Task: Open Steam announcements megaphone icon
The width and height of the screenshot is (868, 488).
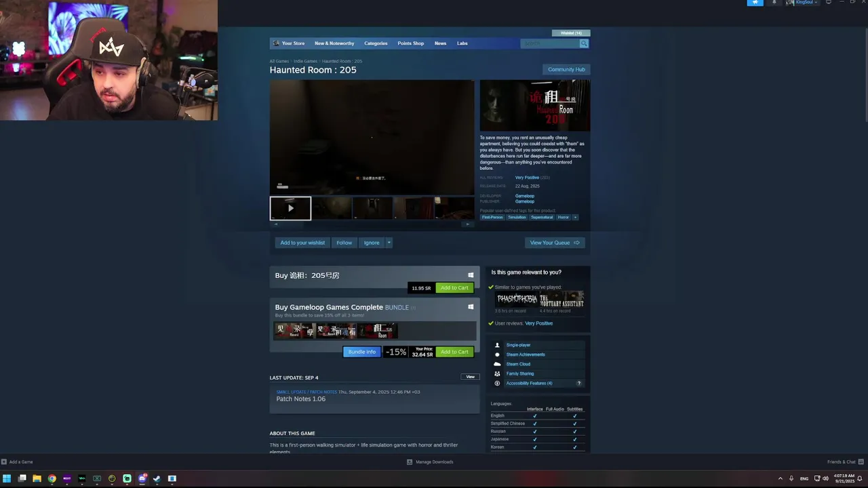Action: click(x=755, y=3)
